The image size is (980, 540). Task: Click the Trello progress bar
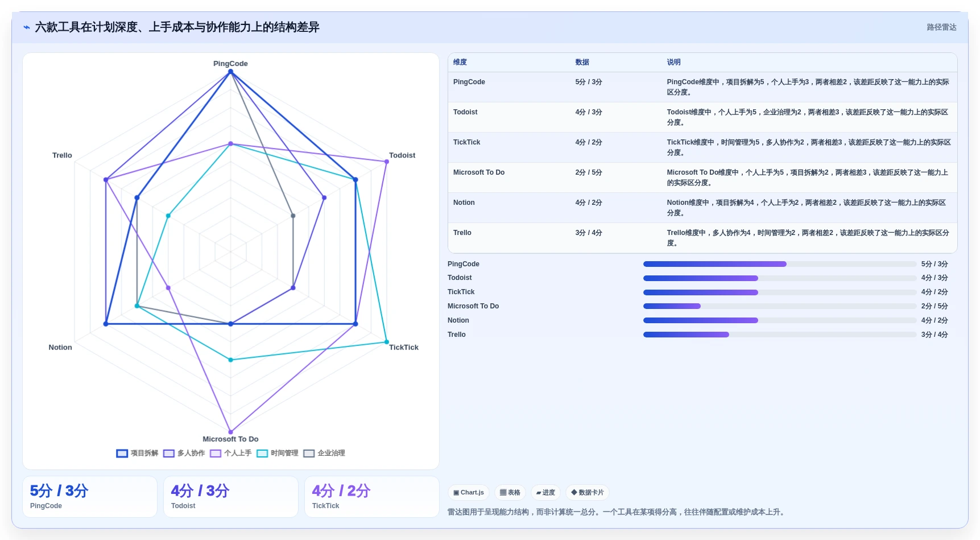780,335
